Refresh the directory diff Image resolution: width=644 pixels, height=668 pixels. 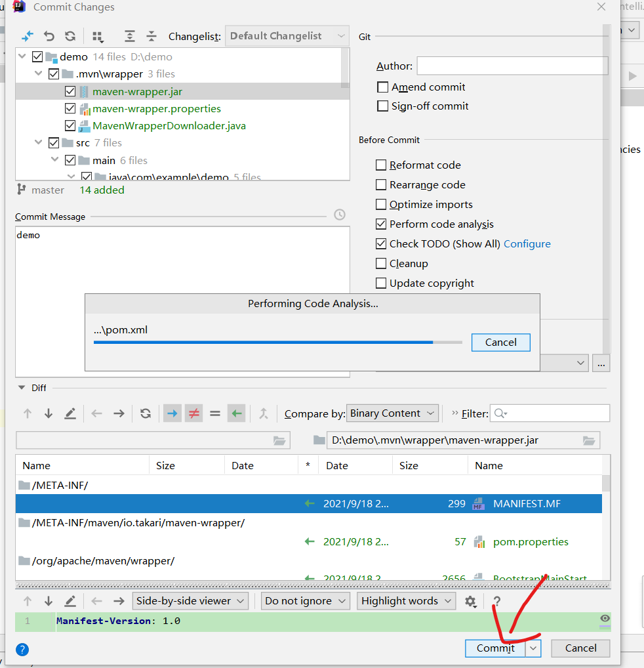click(146, 413)
